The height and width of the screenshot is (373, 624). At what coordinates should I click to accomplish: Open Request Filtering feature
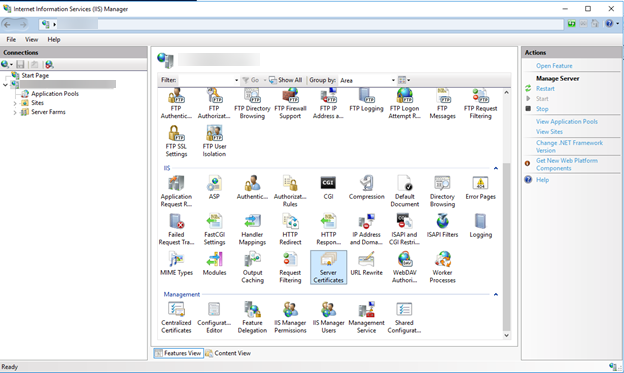click(290, 268)
